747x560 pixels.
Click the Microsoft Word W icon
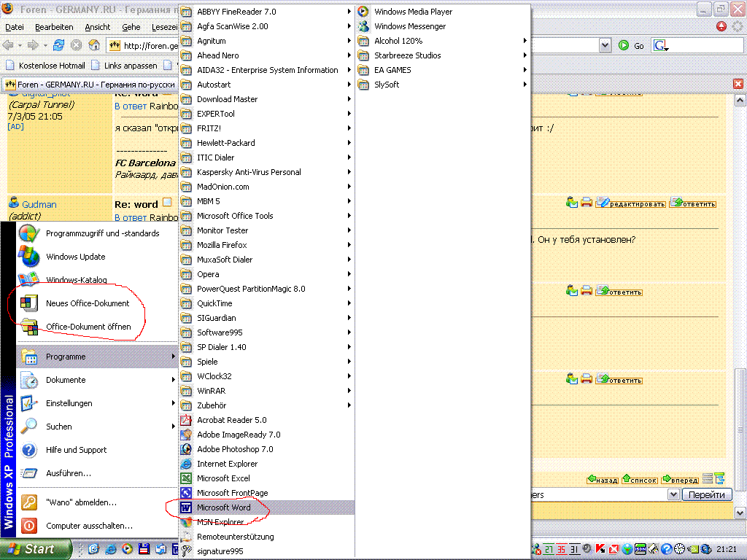tap(186, 507)
